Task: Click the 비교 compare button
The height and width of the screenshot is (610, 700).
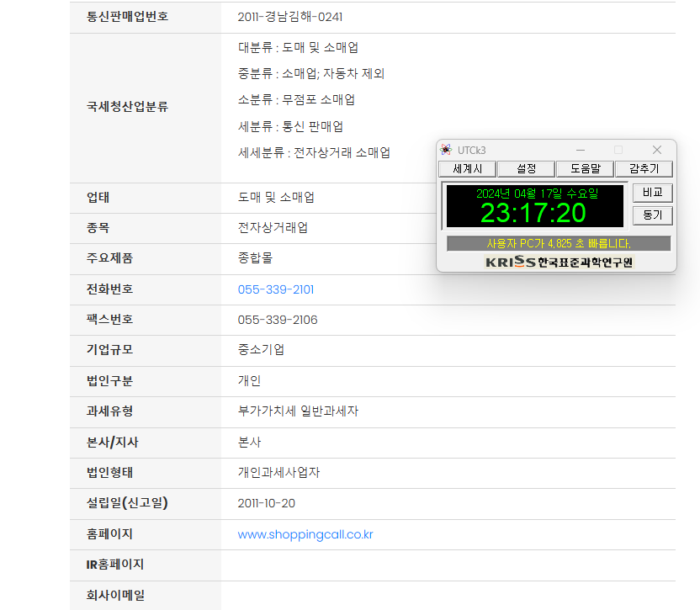Action: (653, 193)
